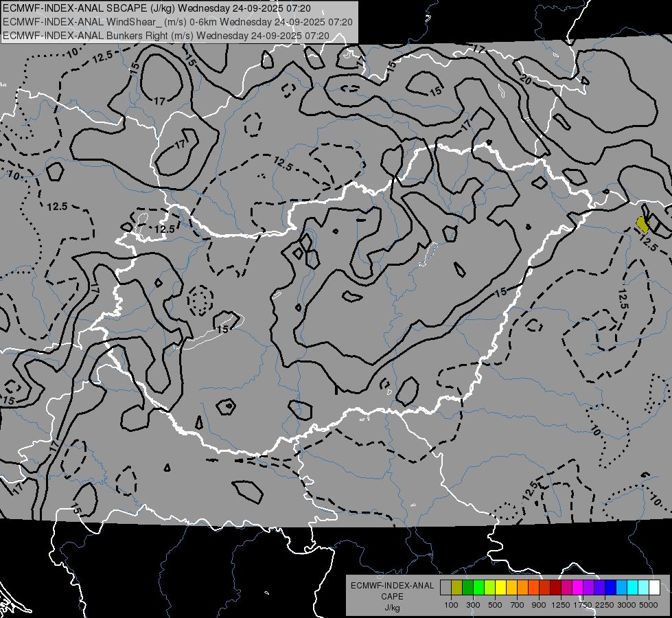Click the 5000 legend value
Viewport: 672px width, 618px height.
[649, 605]
